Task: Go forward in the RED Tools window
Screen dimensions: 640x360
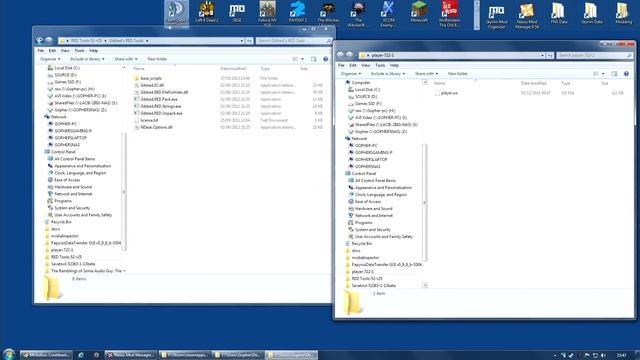Action: 49,40
